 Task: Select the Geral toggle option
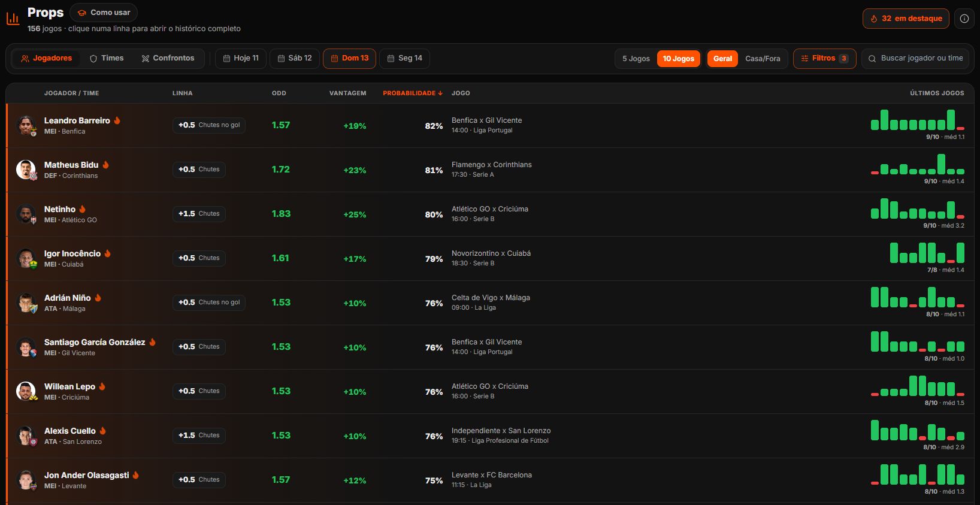coord(722,59)
